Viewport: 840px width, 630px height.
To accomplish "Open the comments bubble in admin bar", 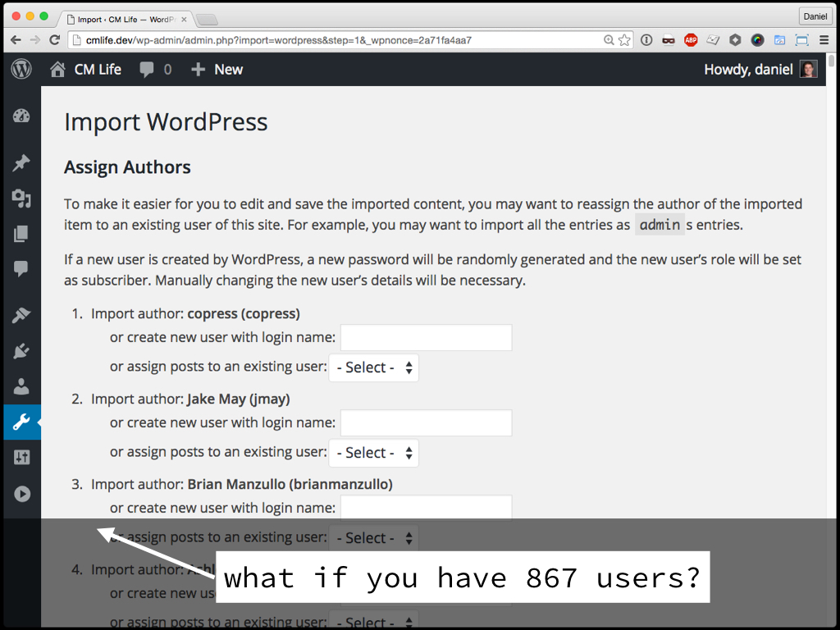I will pos(155,70).
